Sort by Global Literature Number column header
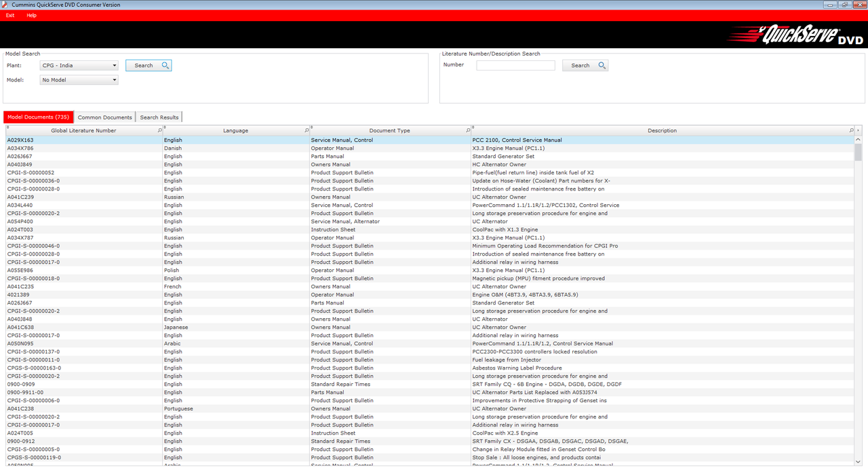The height and width of the screenshot is (470, 868). (83, 130)
